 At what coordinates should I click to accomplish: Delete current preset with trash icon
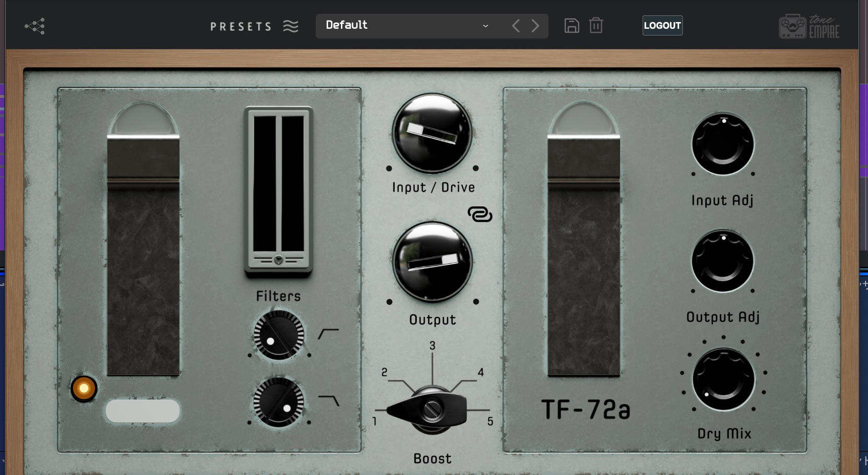pyautogui.click(x=596, y=26)
